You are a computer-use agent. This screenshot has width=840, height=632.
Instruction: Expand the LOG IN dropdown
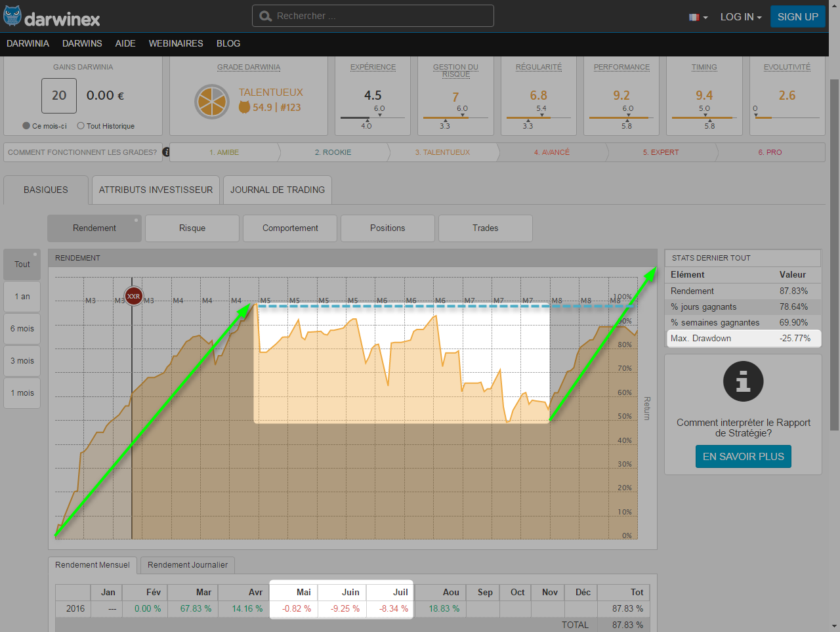click(x=740, y=17)
